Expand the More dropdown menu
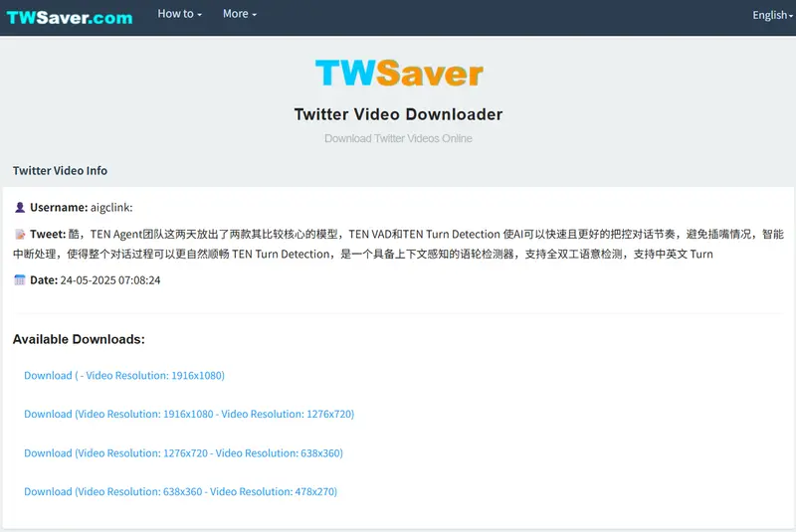Viewport: 796px width, 532px height. click(x=240, y=14)
